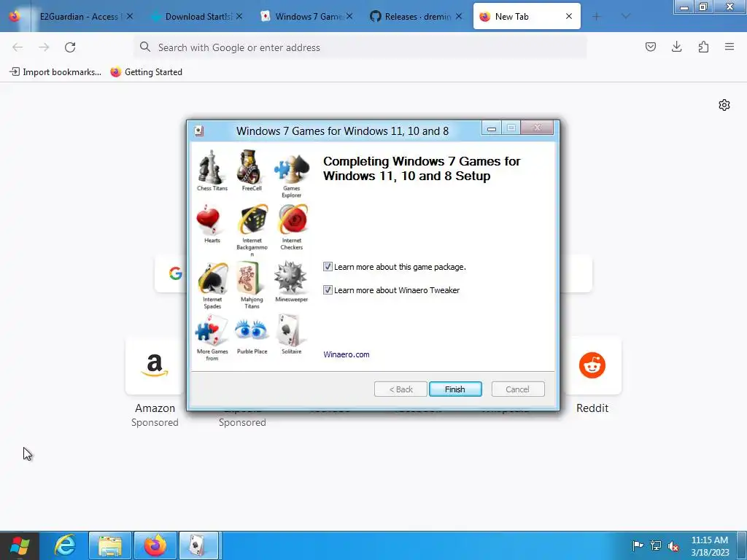
Task: Click Import bookmarks in bookmarks toolbar
Action: [55, 72]
